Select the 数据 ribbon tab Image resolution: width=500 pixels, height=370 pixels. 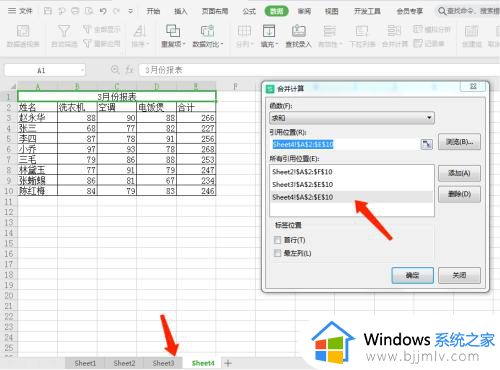click(276, 11)
